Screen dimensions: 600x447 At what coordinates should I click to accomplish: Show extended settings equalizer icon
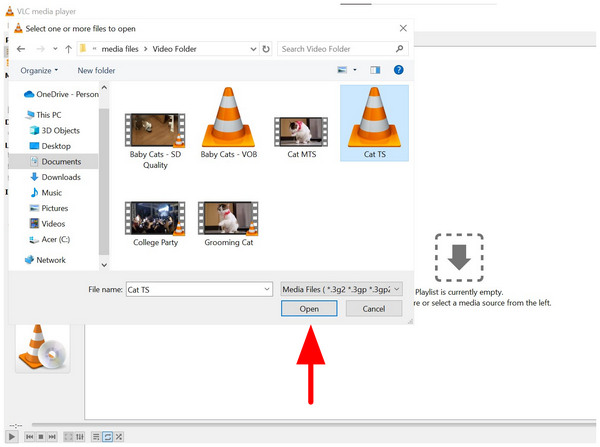click(x=80, y=437)
